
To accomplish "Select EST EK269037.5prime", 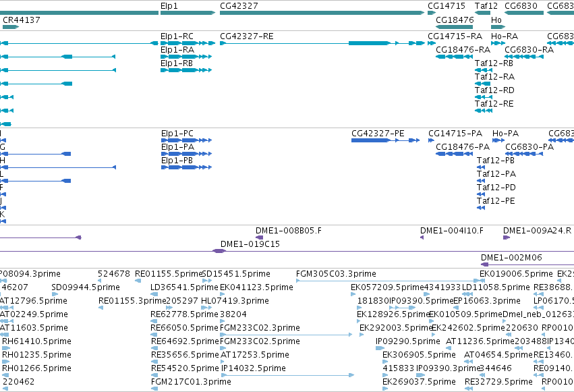I will (385, 389).
